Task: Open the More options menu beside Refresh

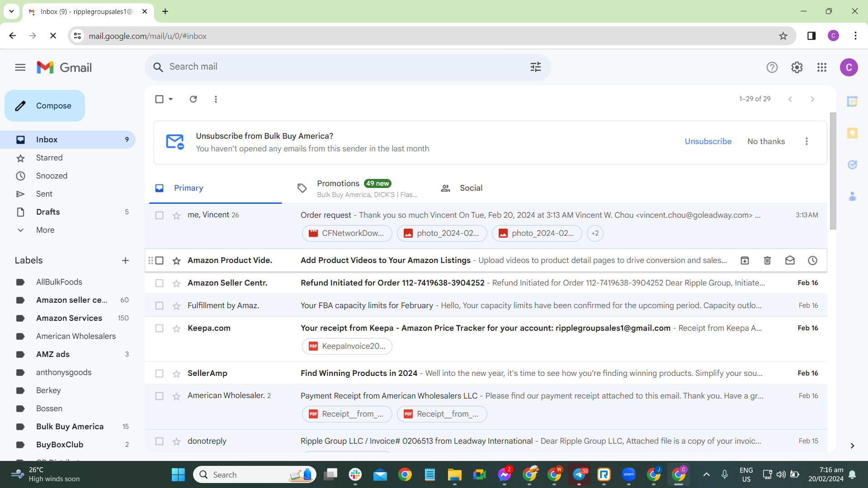Action: point(216,99)
